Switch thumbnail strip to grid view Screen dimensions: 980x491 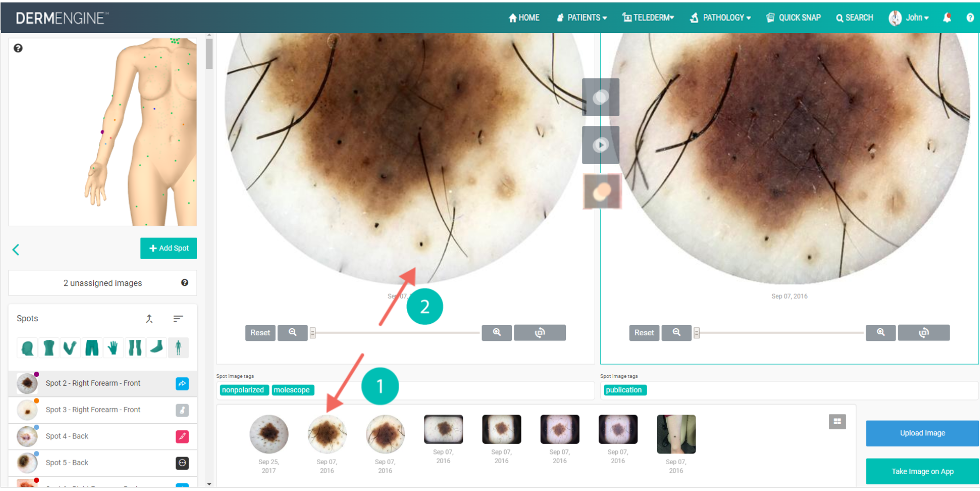coord(838,422)
